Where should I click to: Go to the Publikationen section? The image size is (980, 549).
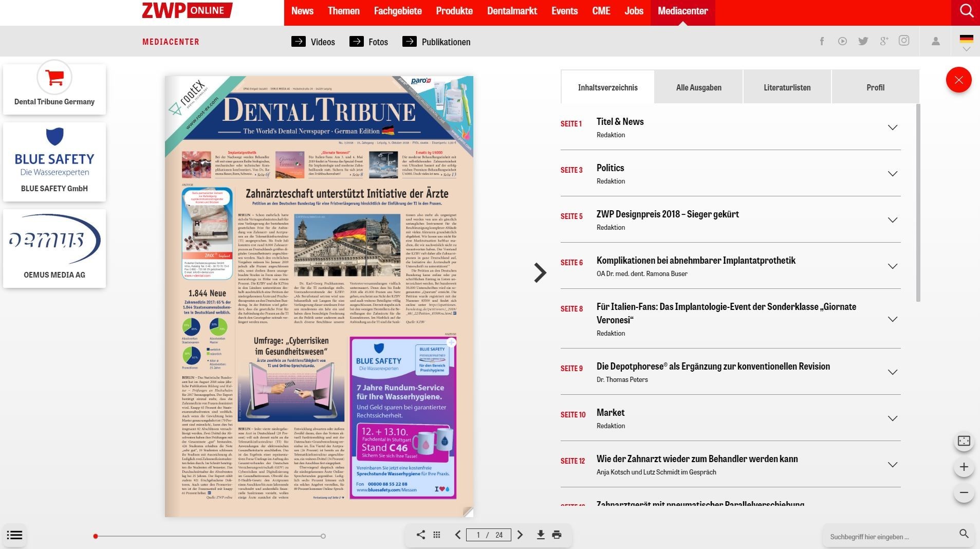[x=436, y=42]
